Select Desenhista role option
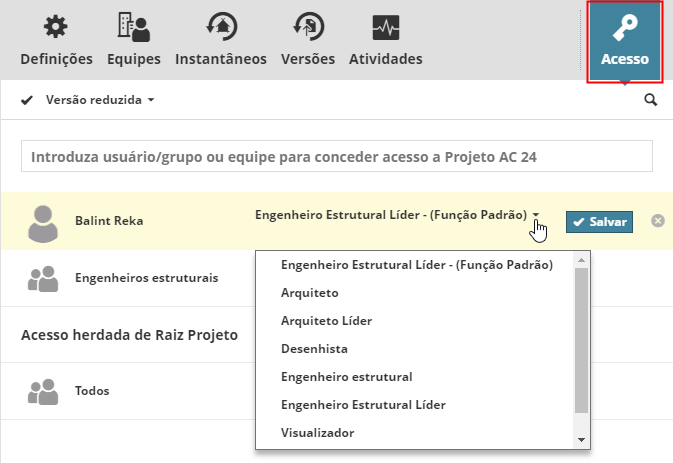 [314, 349]
